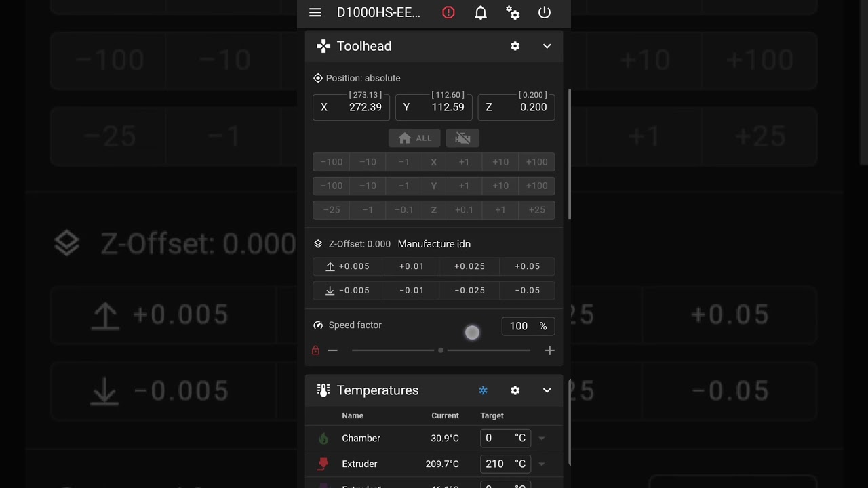Edit the Z position field
Viewport: 868px width, 488px height.
(517, 107)
